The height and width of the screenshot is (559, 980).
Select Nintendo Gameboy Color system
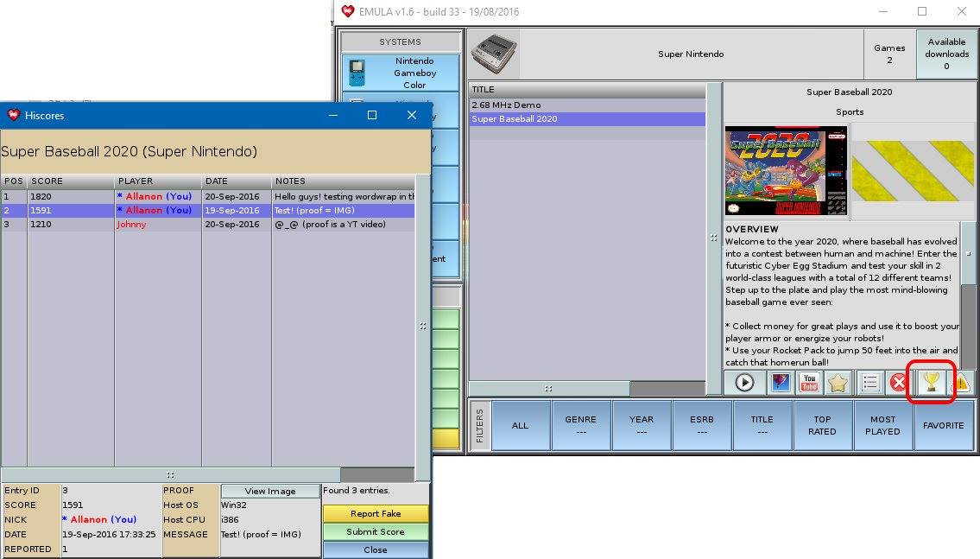pos(401,73)
